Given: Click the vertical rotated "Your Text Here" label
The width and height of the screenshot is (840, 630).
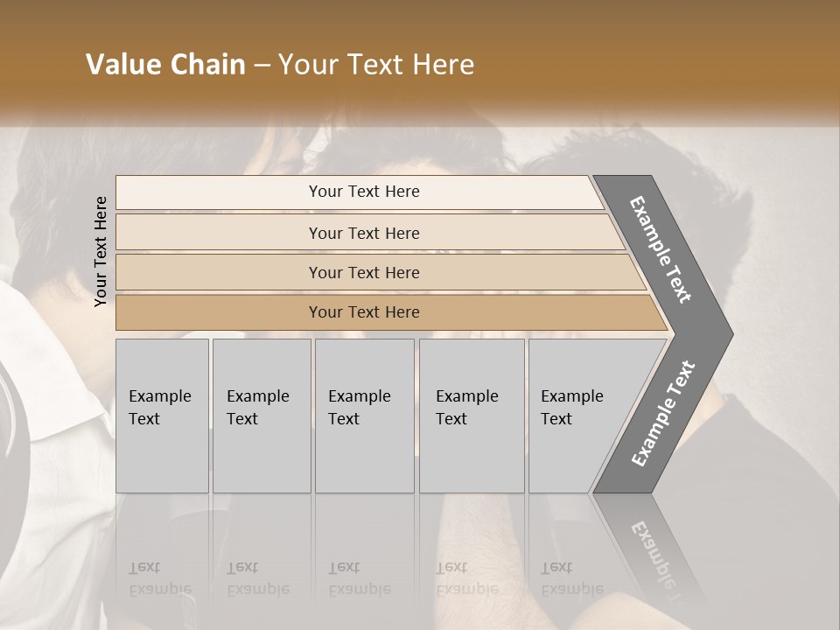Looking at the screenshot, I should coord(101,251).
